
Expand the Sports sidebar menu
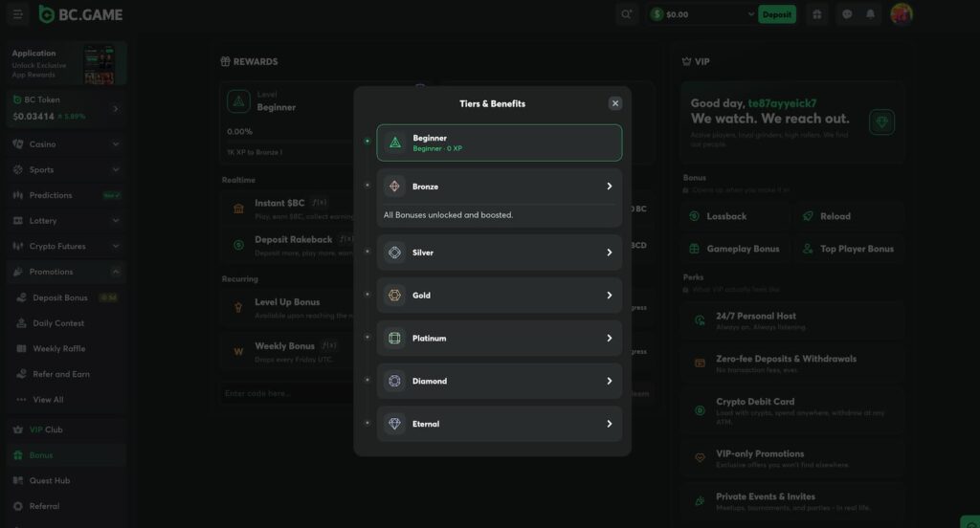click(66, 170)
